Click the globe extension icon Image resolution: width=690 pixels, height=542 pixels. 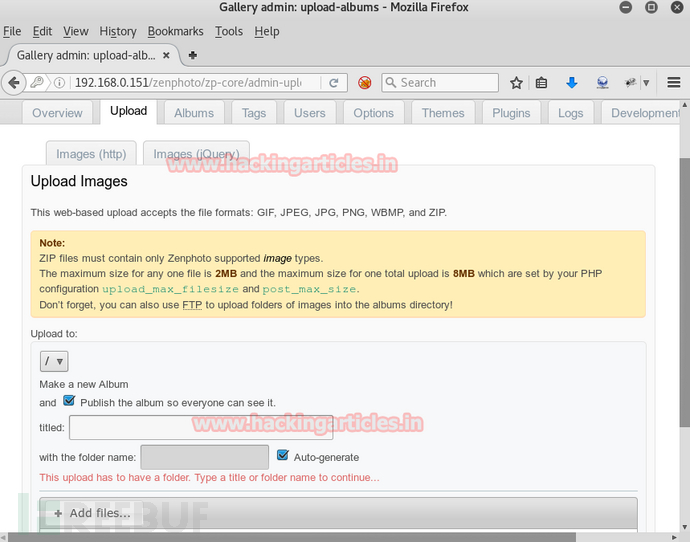602,82
